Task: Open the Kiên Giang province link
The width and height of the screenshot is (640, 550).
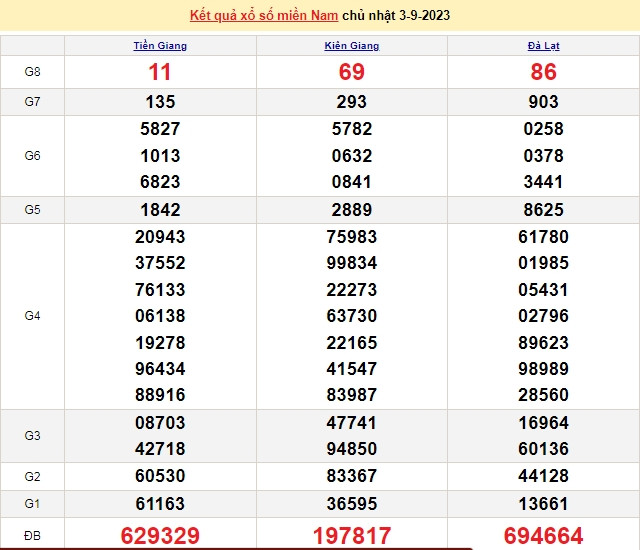Action: point(352,46)
